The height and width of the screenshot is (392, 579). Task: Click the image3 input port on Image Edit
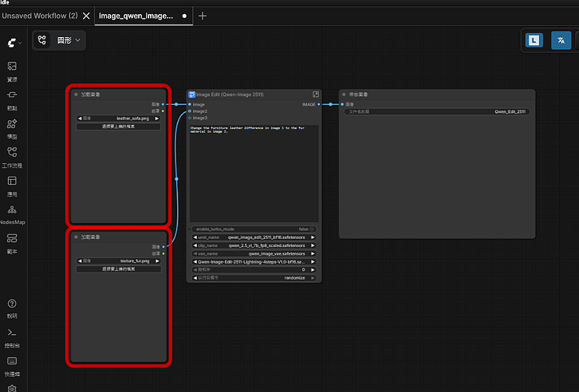pyautogui.click(x=190, y=118)
